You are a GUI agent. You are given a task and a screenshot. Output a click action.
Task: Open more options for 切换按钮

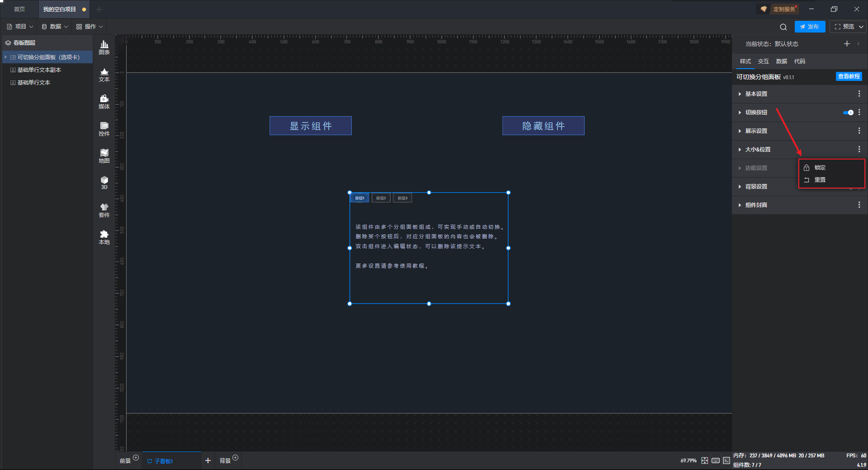(x=859, y=112)
